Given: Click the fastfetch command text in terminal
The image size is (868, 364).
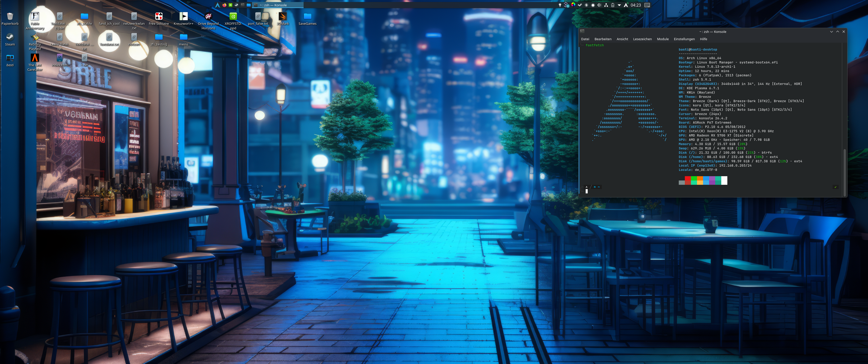Looking at the screenshot, I should click(595, 45).
